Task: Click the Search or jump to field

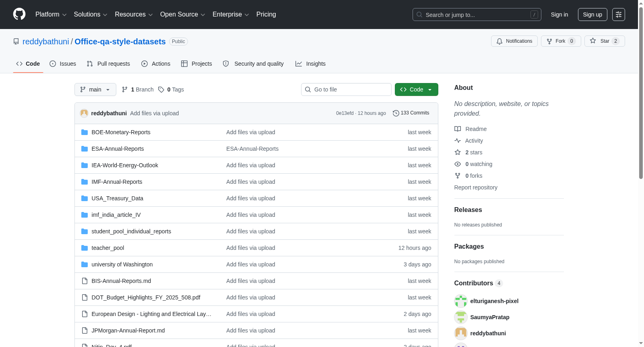Action: coord(477,15)
